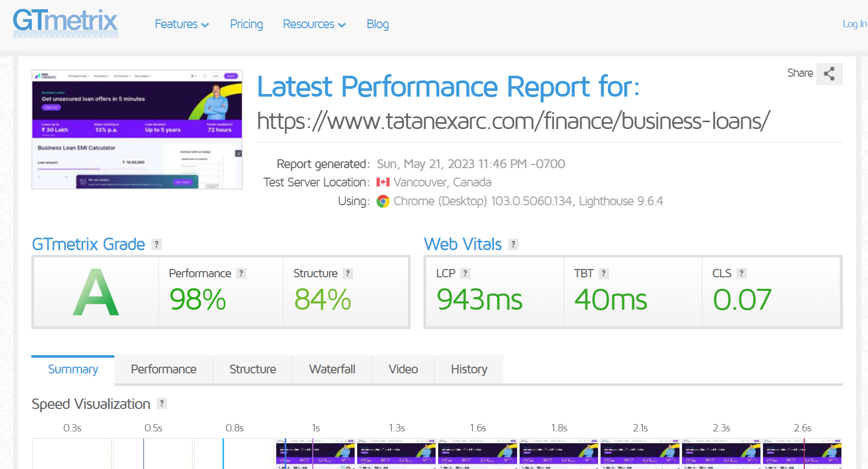Click the 1s filmstrip frame

click(x=315, y=453)
